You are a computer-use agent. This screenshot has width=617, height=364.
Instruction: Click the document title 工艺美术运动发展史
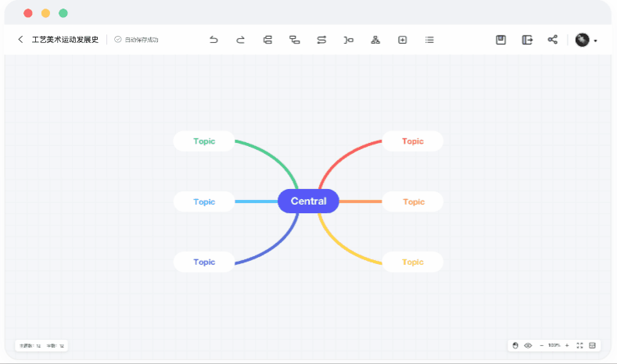65,40
